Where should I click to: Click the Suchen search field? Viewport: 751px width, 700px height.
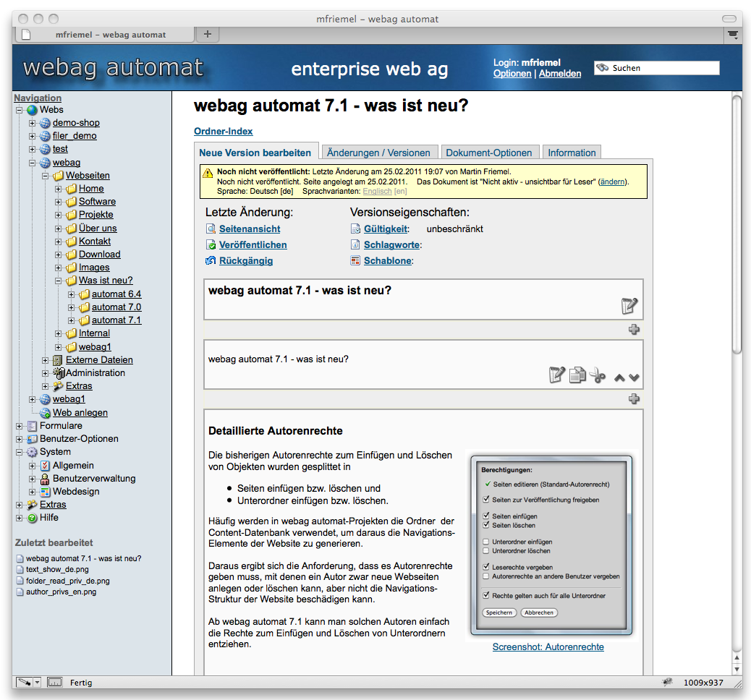click(663, 68)
